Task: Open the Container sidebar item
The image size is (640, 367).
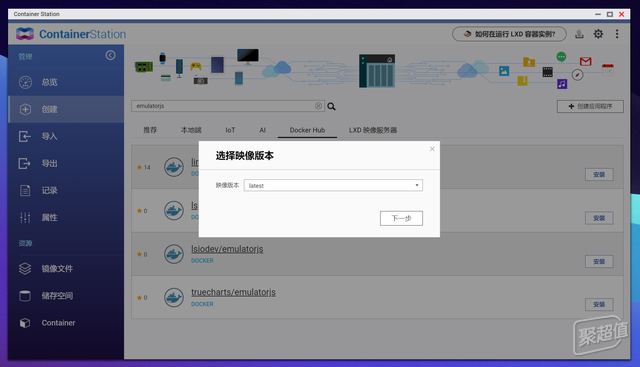Action: click(x=66, y=323)
